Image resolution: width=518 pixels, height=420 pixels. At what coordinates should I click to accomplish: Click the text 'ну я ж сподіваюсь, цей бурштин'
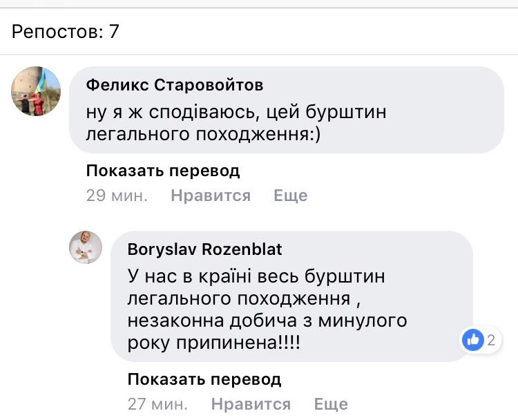pos(236,111)
